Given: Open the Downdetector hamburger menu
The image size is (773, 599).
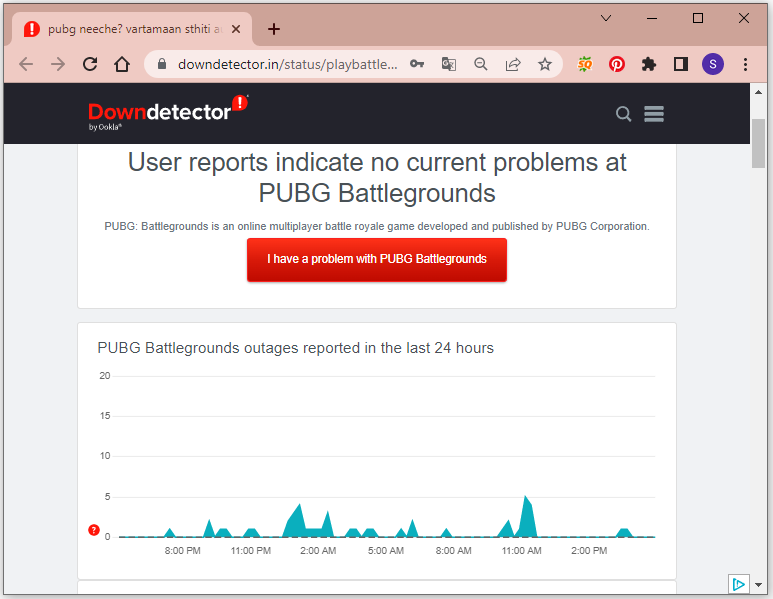Looking at the screenshot, I should (654, 114).
